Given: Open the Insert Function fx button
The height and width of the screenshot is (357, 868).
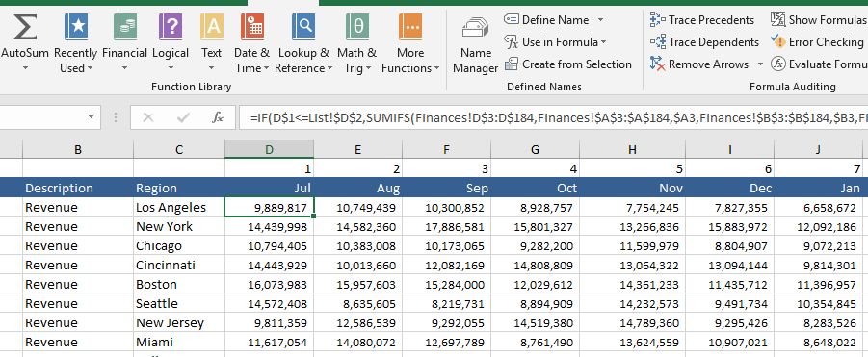Looking at the screenshot, I should point(218,117).
